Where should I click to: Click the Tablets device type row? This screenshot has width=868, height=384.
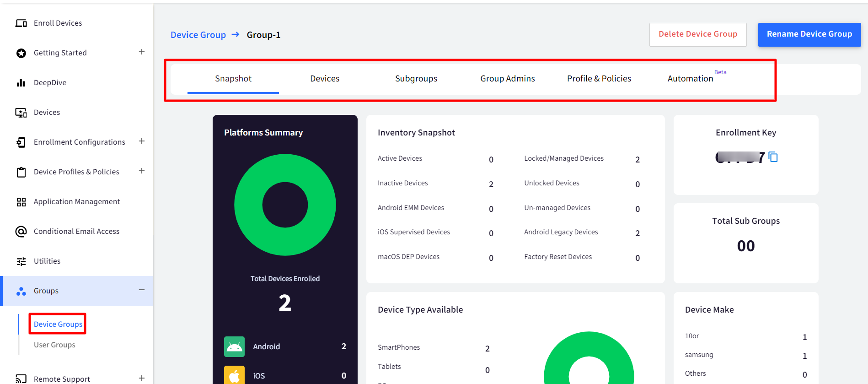434,367
